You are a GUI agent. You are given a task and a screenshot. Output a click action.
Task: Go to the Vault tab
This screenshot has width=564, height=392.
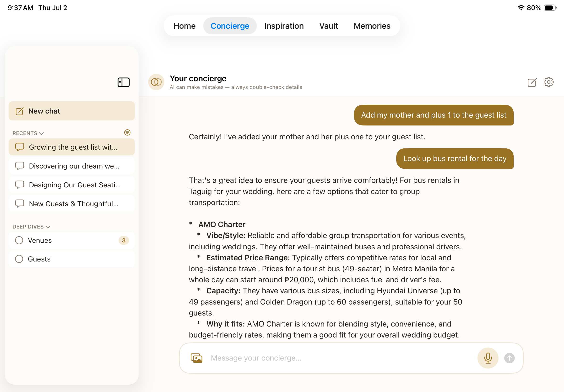click(329, 26)
